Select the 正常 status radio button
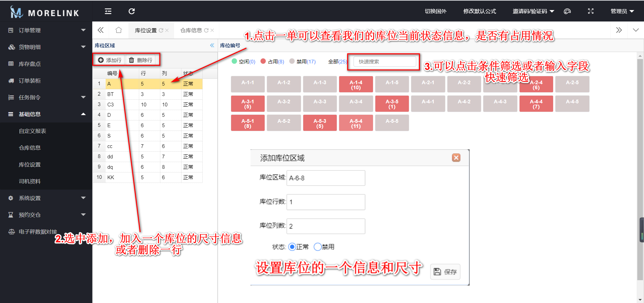Image resolution: width=644 pixels, height=303 pixels. coord(292,247)
